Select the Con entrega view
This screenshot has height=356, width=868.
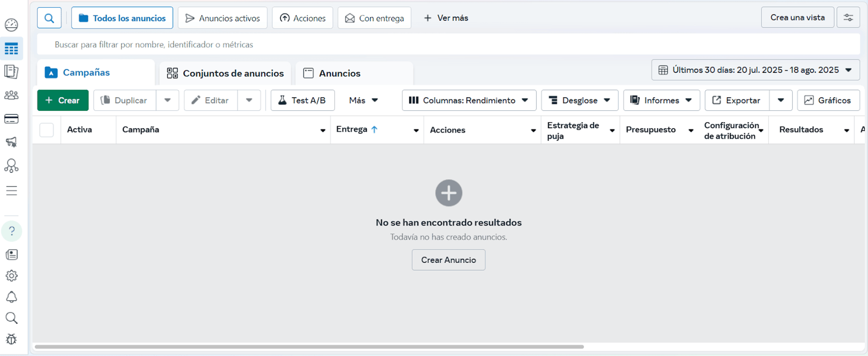pyautogui.click(x=374, y=18)
